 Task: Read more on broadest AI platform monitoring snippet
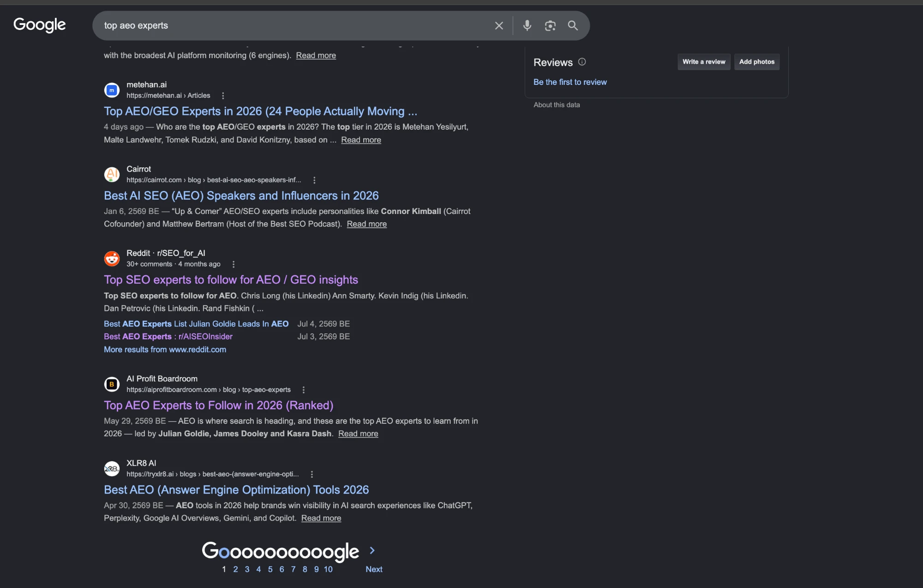[316, 55]
